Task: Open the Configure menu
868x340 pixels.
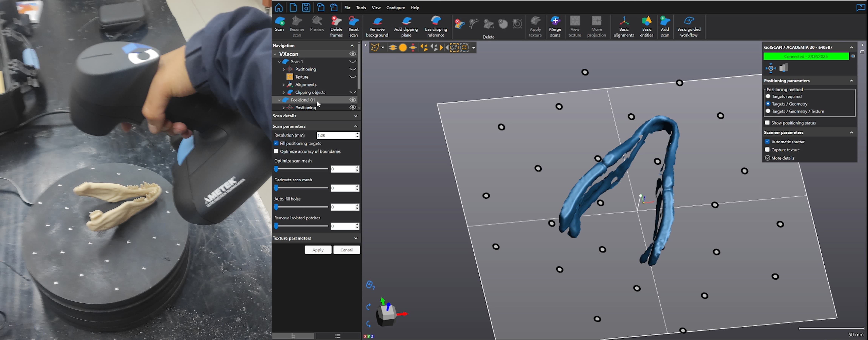Action: (395, 7)
